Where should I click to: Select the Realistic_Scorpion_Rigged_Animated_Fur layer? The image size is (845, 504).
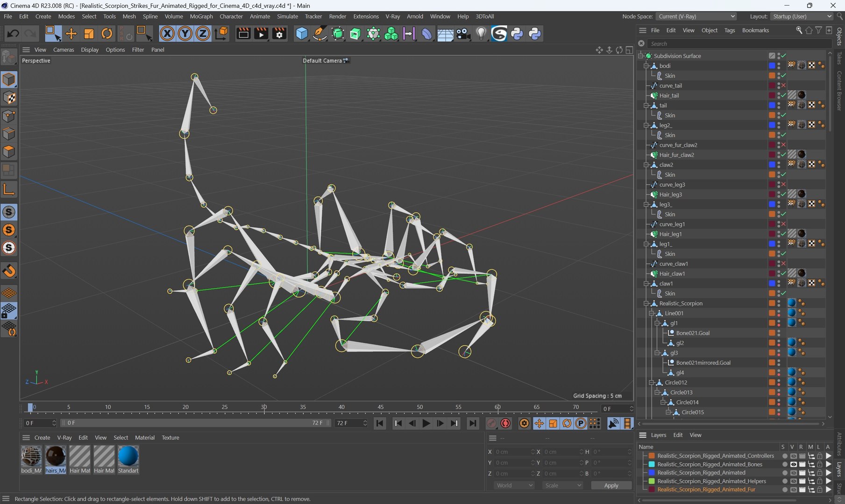click(706, 490)
